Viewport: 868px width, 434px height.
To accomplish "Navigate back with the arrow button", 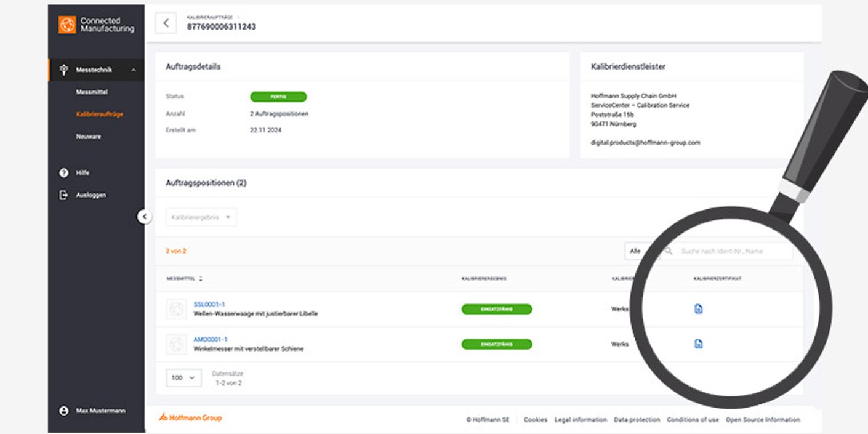I will pyautogui.click(x=165, y=22).
